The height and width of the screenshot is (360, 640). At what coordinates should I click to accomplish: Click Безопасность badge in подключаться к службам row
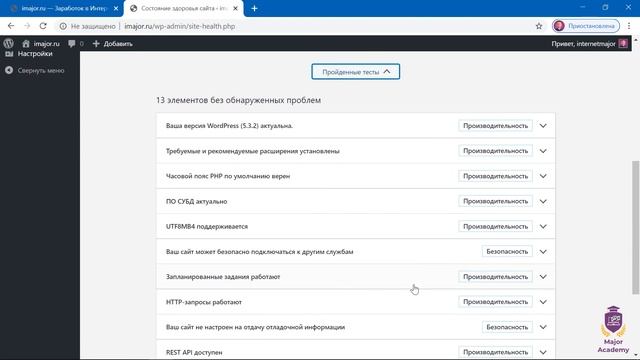point(507,252)
